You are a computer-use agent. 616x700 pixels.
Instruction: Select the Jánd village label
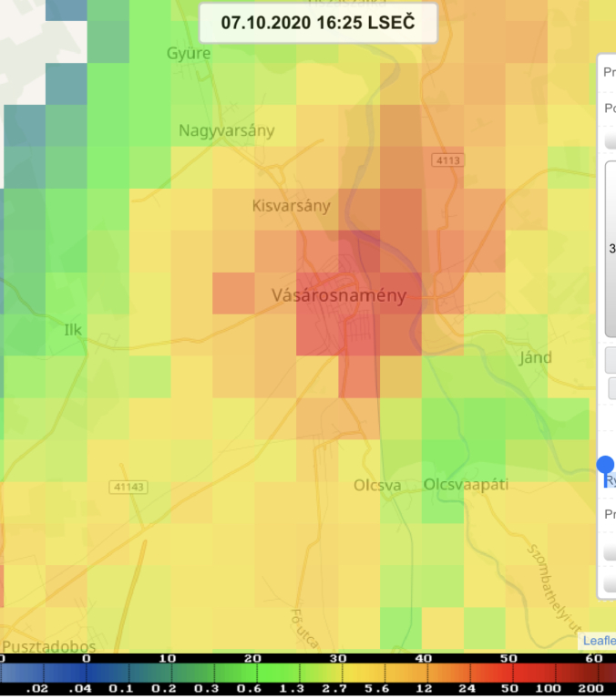point(535,356)
